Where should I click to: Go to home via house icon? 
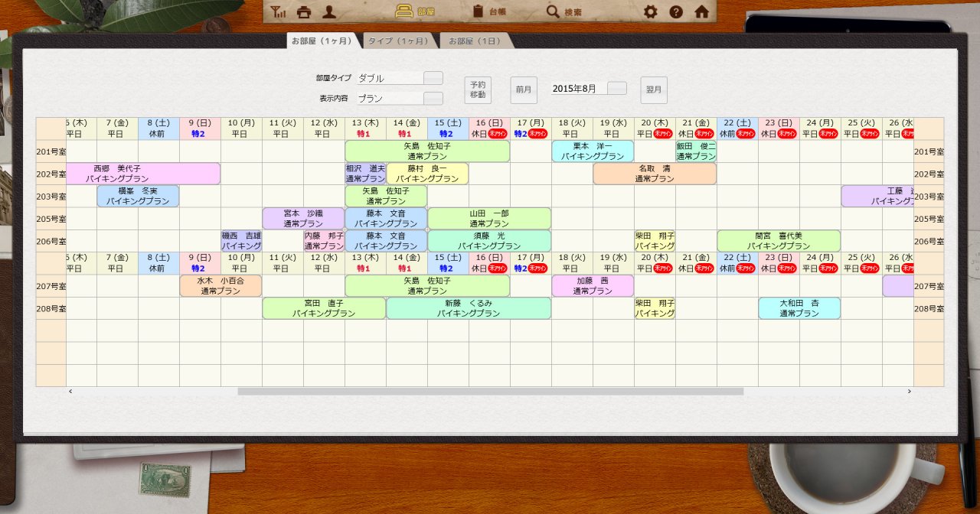(x=701, y=11)
